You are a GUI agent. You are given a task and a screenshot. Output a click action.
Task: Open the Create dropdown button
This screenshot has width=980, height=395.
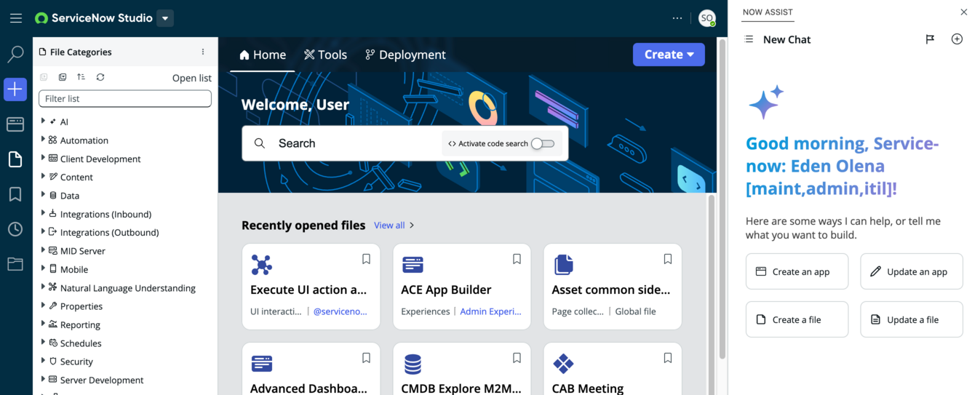[669, 55]
